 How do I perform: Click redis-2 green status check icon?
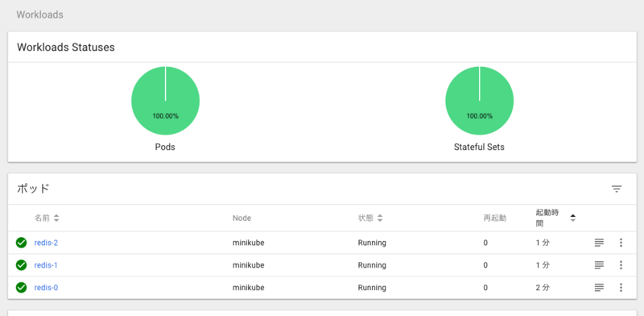(x=22, y=243)
